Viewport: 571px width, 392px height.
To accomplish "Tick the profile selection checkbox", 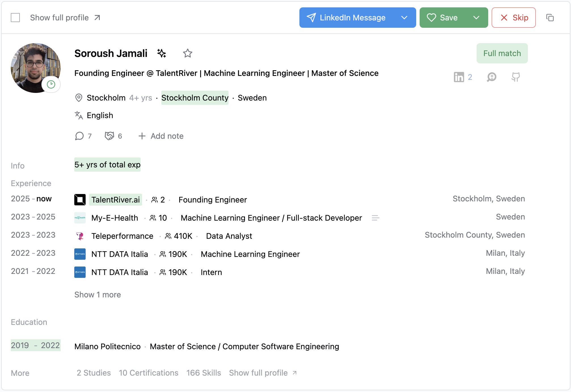I will (15, 18).
